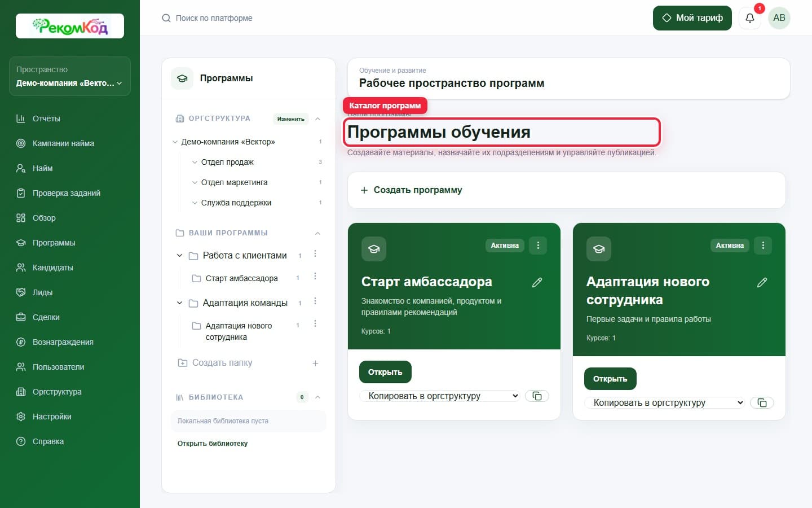812x508 pixels.
Task: Click the Настройки gear icon
Action: pyautogui.click(x=21, y=417)
